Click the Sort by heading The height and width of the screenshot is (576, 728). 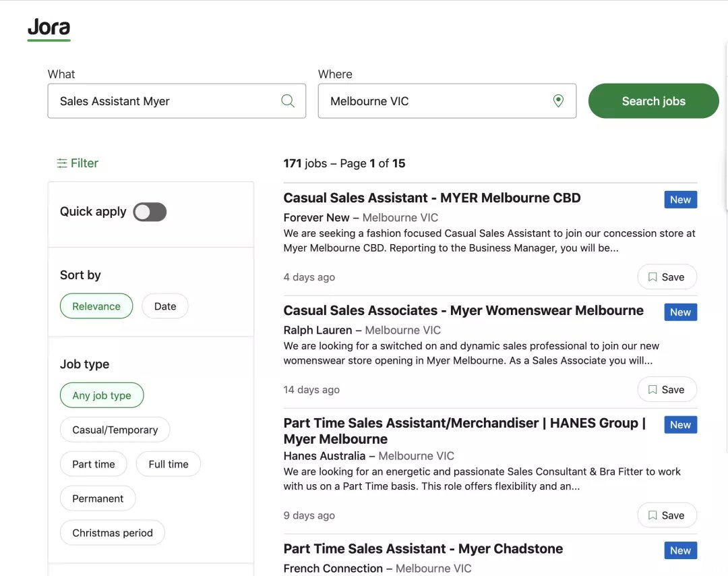coord(80,275)
